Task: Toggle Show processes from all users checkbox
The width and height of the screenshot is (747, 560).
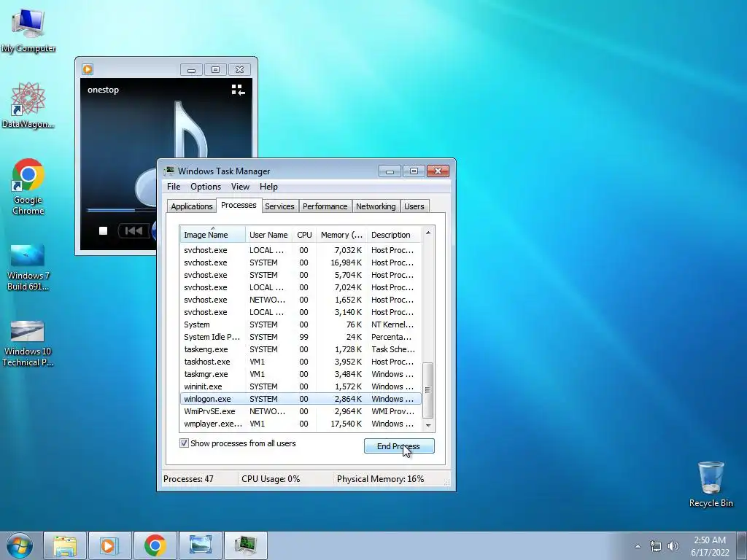Action: pyautogui.click(x=184, y=443)
